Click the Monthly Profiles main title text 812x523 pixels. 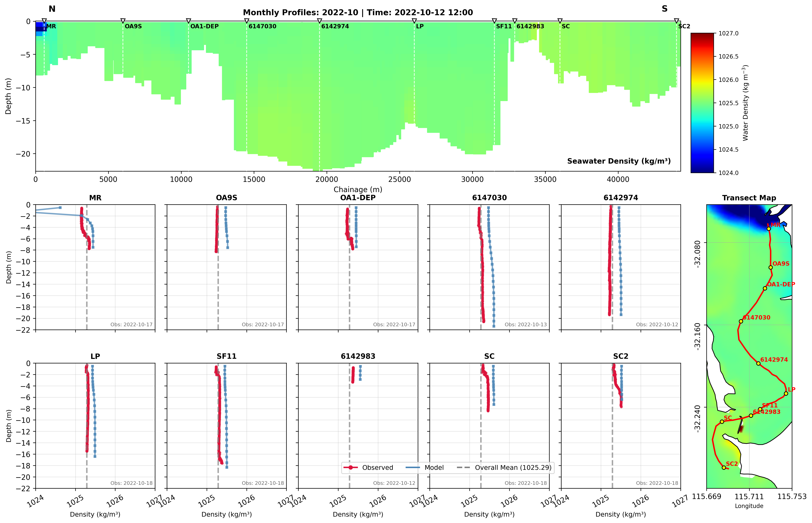click(358, 13)
